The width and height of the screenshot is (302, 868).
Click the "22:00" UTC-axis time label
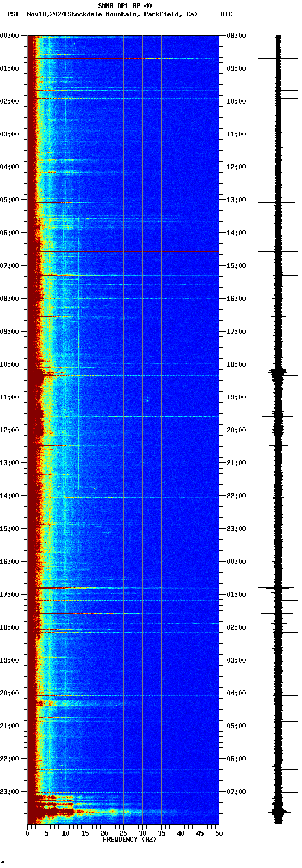pos(236,496)
